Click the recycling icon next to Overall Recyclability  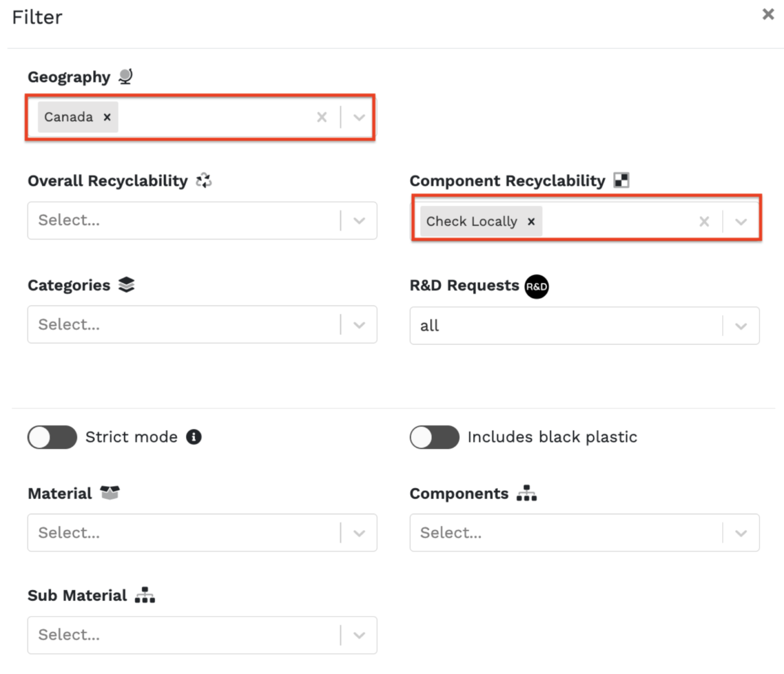(204, 180)
